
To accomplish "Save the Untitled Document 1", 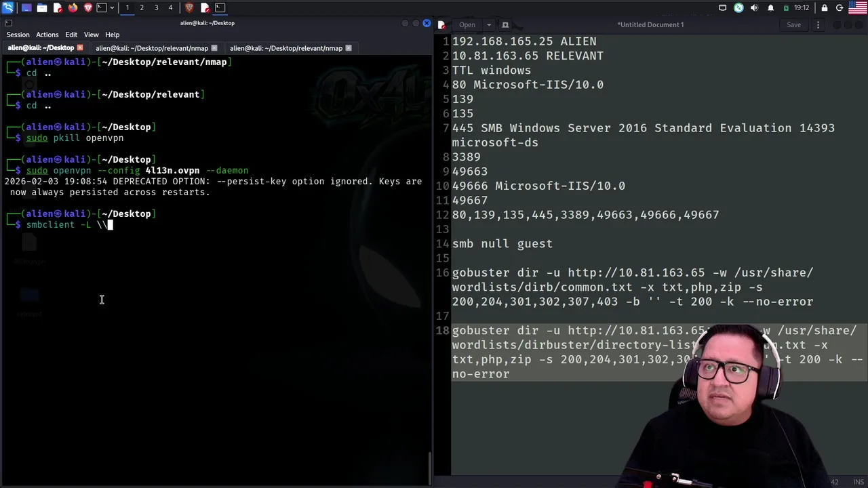I will [793, 25].
